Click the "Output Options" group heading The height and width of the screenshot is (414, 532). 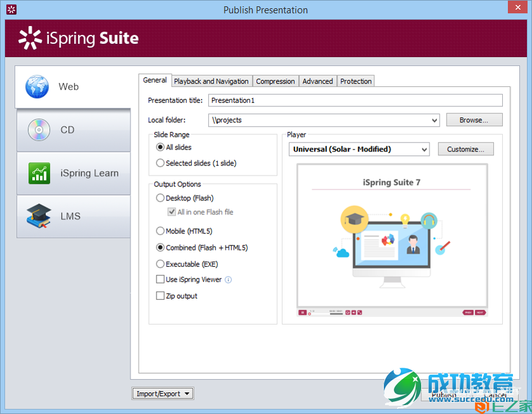(177, 184)
